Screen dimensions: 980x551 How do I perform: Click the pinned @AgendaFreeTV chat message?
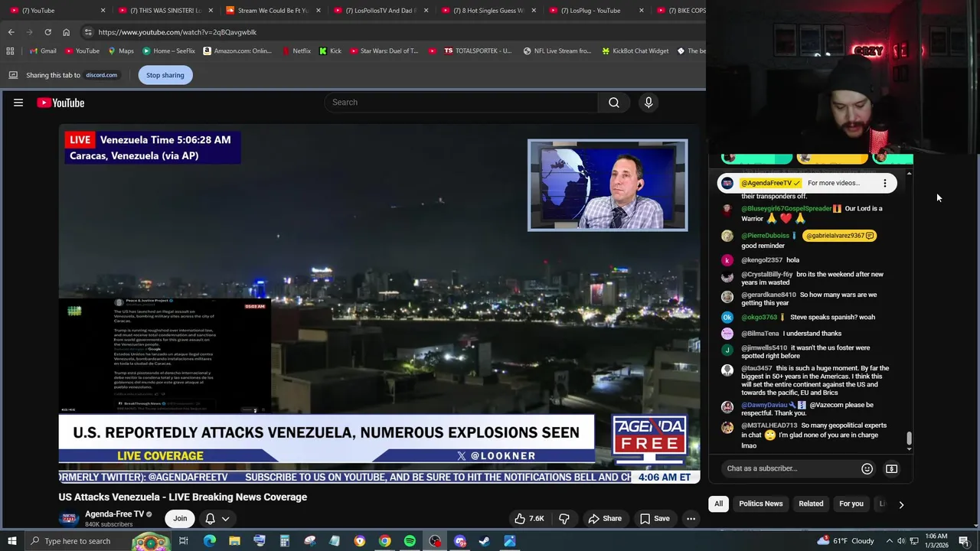point(807,183)
